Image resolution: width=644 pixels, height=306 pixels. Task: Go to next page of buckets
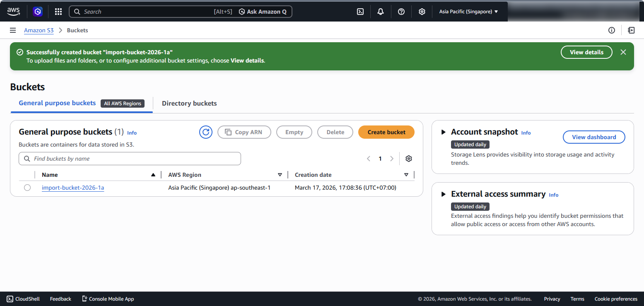coord(392,159)
